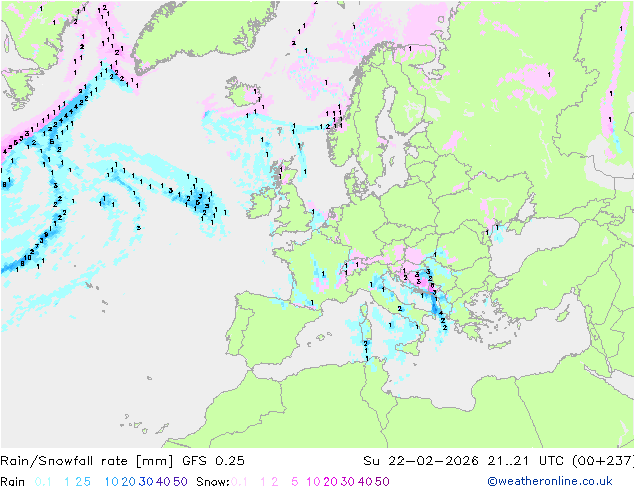Click the (00+237) forecast offset text

click(603, 460)
